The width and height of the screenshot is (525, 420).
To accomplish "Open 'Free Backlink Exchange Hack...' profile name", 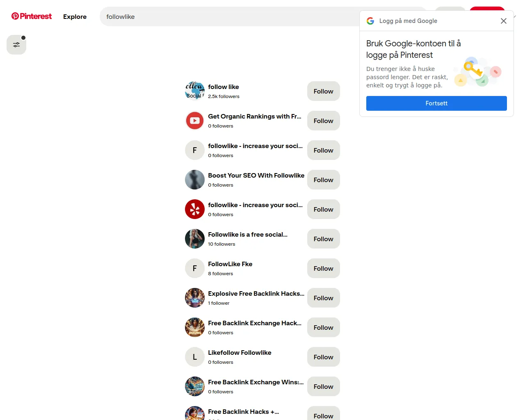I will click(255, 323).
